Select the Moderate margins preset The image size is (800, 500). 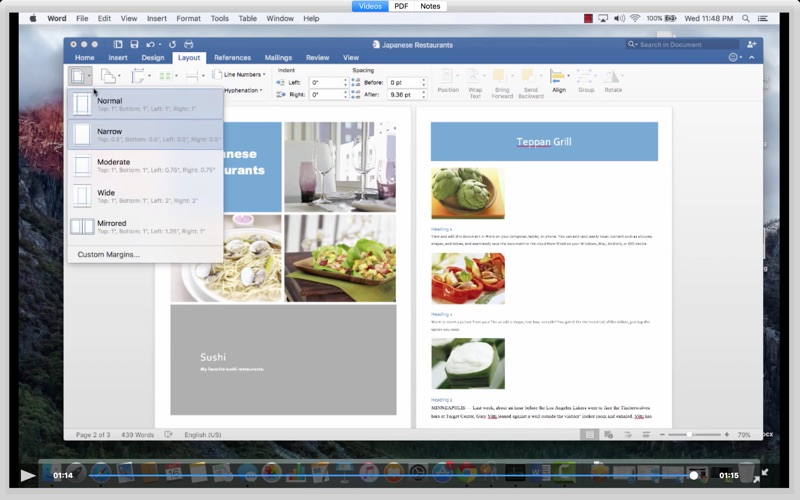click(145, 165)
